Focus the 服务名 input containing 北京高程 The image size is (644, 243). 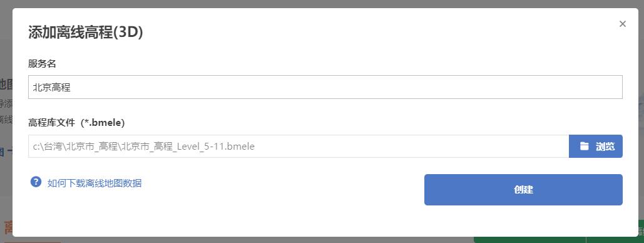325,87
